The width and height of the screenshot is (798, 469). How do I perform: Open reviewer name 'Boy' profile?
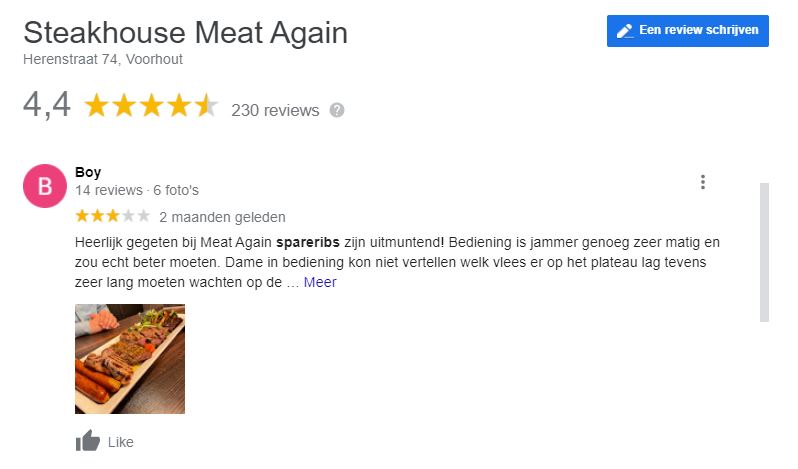coord(88,172)
